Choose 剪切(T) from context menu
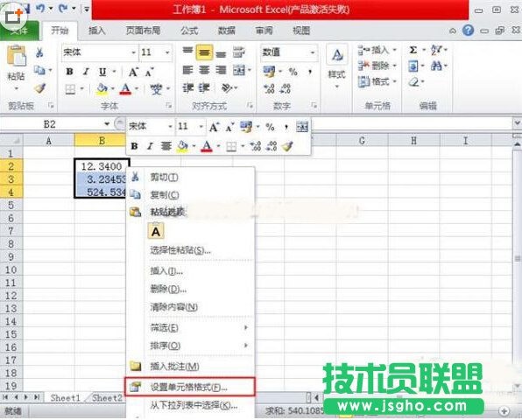This screenshot has width=522, height=420. (x=190, y=178)
